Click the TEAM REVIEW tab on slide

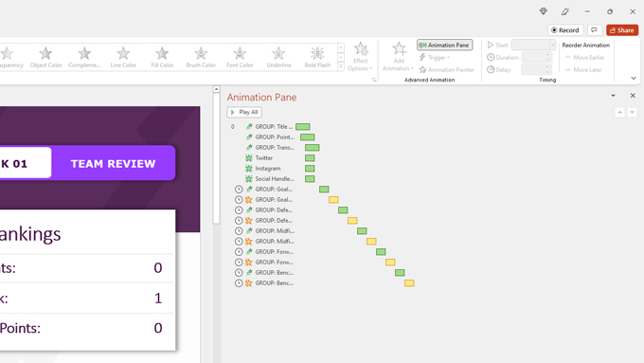pyautogui.click(x=114, y=164)
